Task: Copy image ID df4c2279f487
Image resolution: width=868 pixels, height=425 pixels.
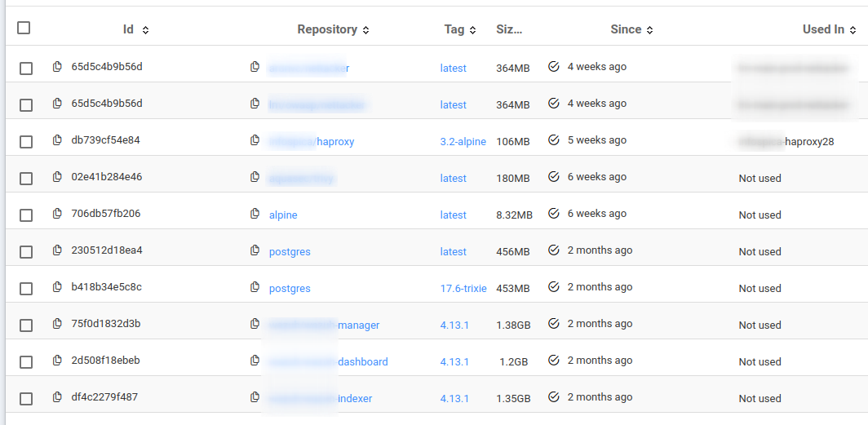Action: point(57,397)
